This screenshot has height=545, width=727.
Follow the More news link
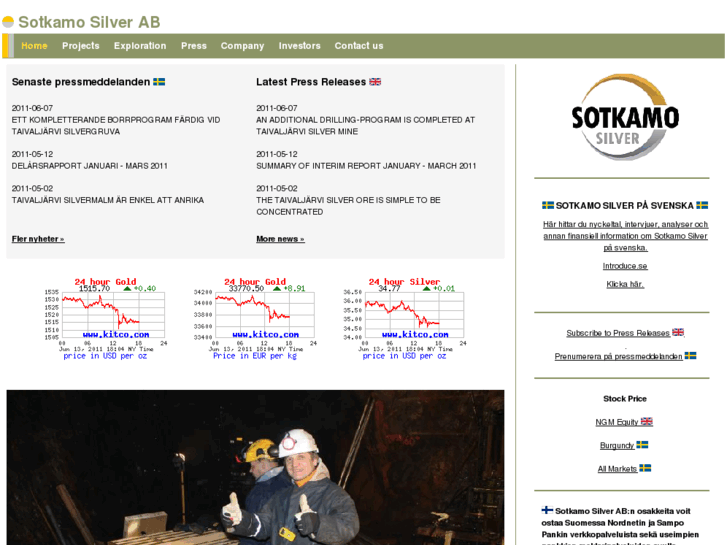pyautogui.click(x=281, y=239)
